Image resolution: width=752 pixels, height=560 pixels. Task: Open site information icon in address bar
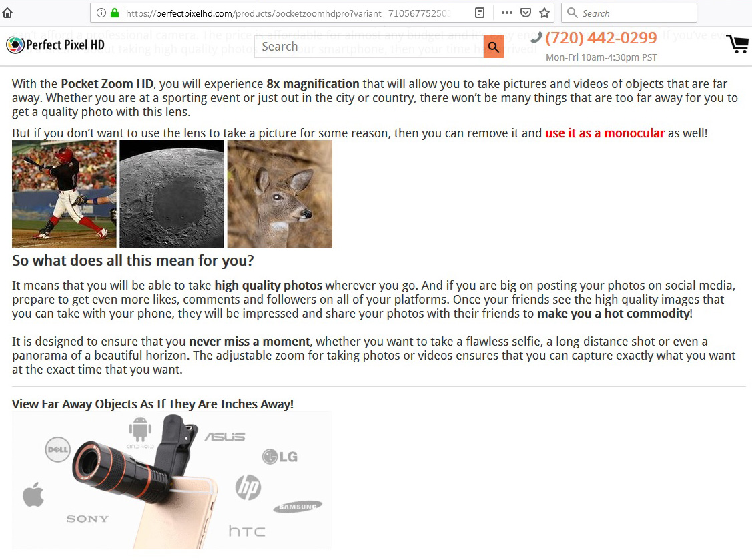(101, 13)
